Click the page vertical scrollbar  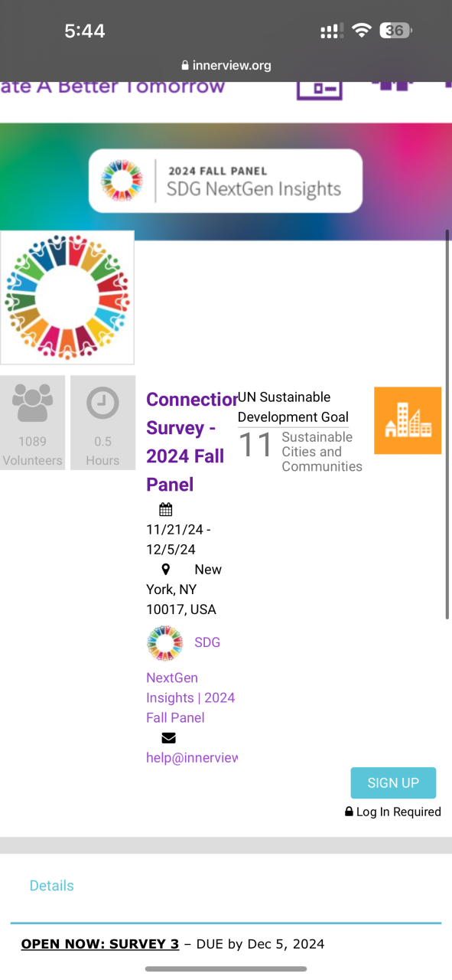[x=447, y=423]
